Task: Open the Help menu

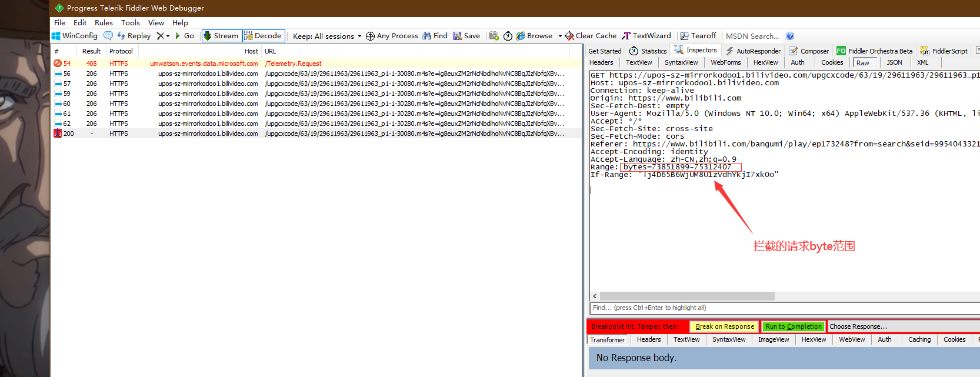Action: 180,23
